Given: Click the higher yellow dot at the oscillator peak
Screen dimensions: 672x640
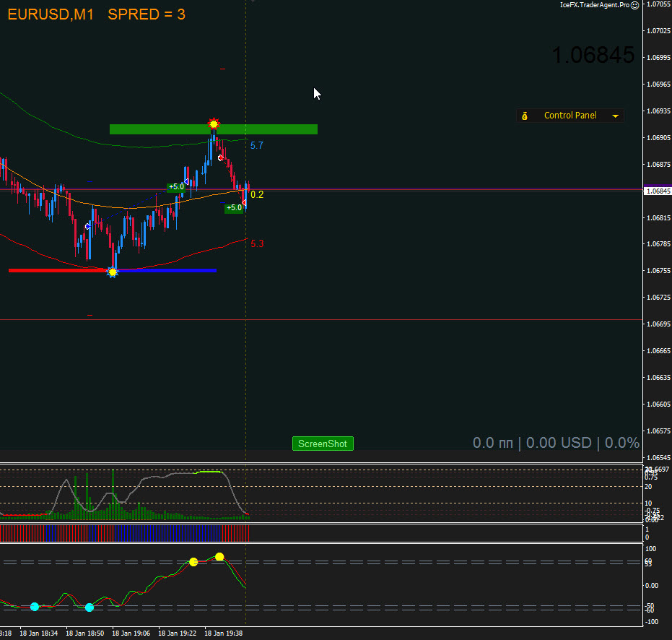Looking at the screenshot, I should (219, 557).
